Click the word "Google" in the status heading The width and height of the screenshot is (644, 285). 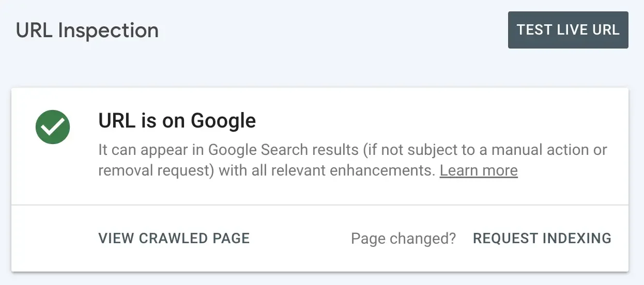click(x=223, y=121)
